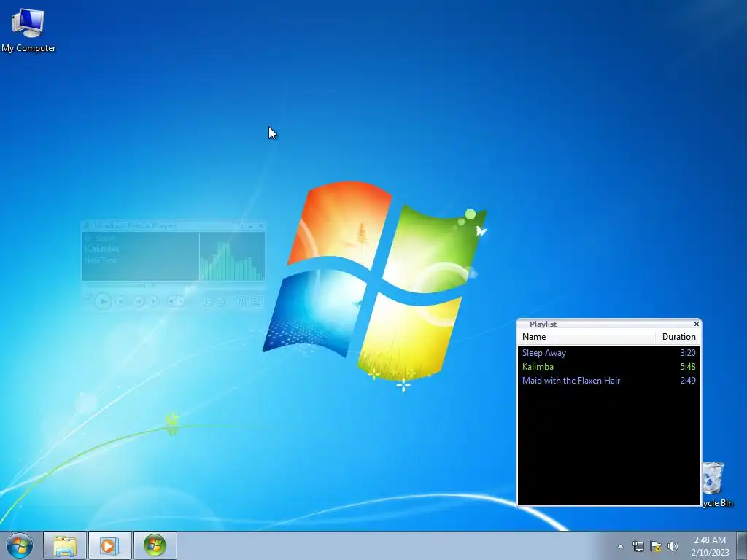Sort playlist by the Duration column header
This screenshot has height=560, width=747.
678,337
